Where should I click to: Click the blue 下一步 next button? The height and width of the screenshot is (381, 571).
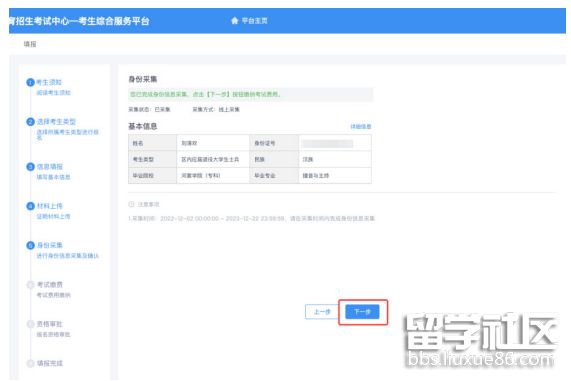click(x=362, y=312)
